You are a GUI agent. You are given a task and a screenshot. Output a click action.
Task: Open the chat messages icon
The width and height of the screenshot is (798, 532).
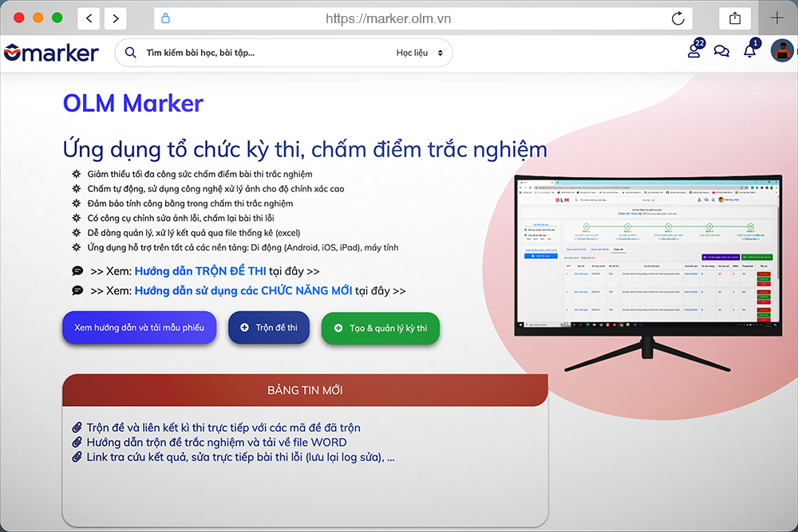click(721, 49)
